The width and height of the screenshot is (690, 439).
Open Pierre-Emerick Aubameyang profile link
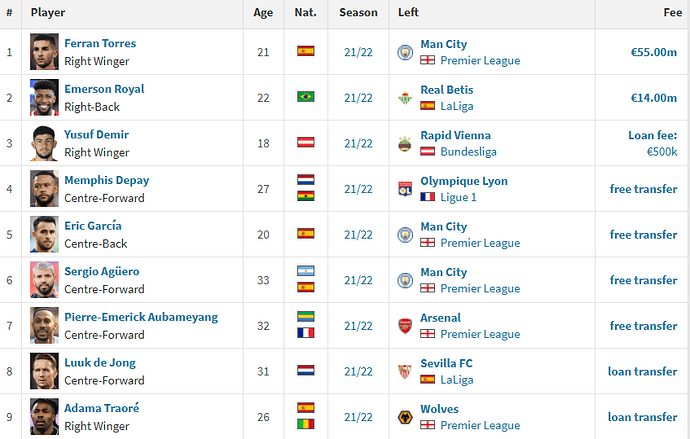[141, 317]
